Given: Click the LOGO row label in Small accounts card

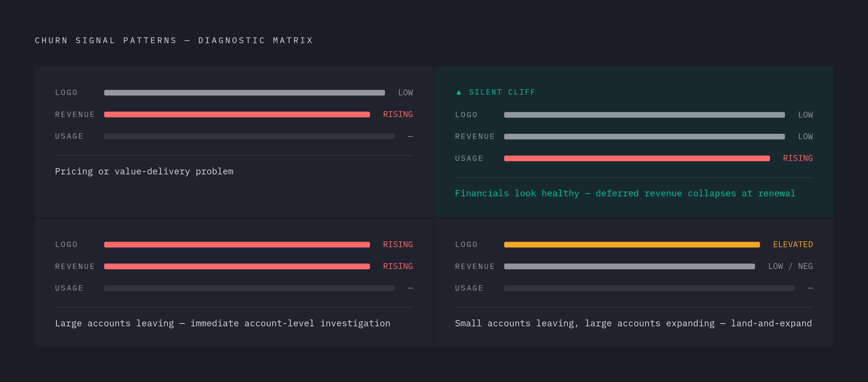Looking at the screenshot, I should coord(466,245).
